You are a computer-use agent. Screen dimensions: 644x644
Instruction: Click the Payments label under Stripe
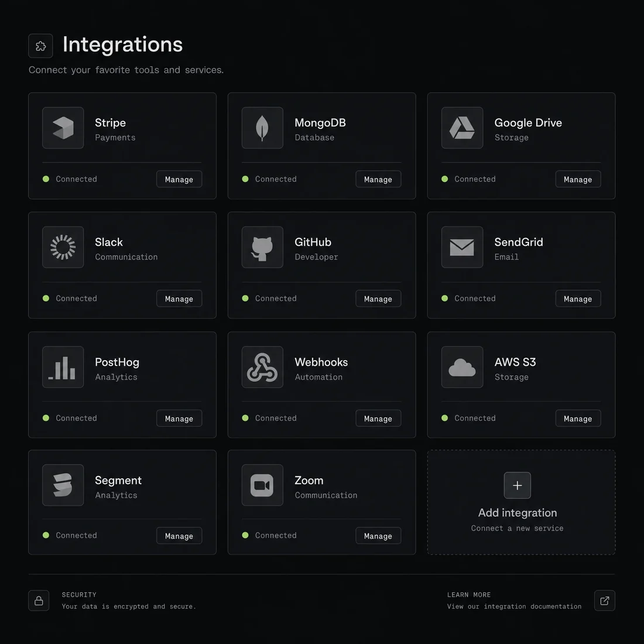(115, 138)
